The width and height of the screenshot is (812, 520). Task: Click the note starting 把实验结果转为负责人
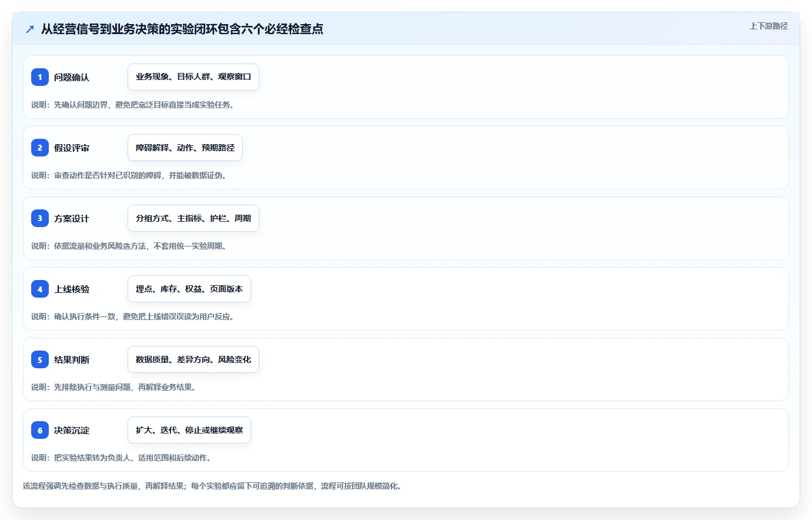click(x=122, y=458)
